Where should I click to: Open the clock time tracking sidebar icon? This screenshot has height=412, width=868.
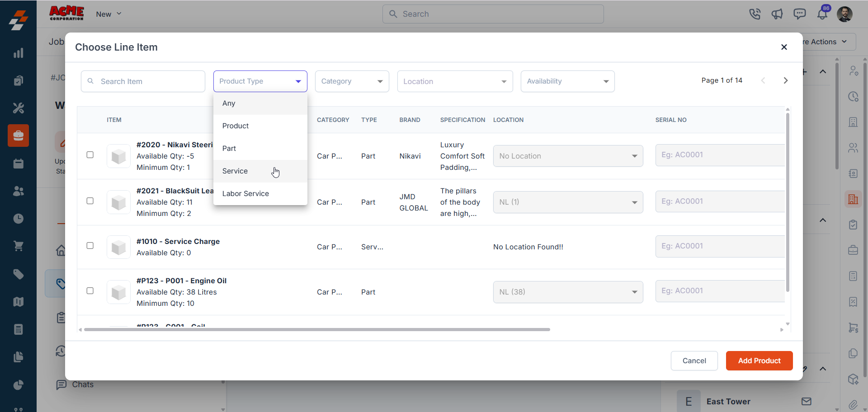19,219
